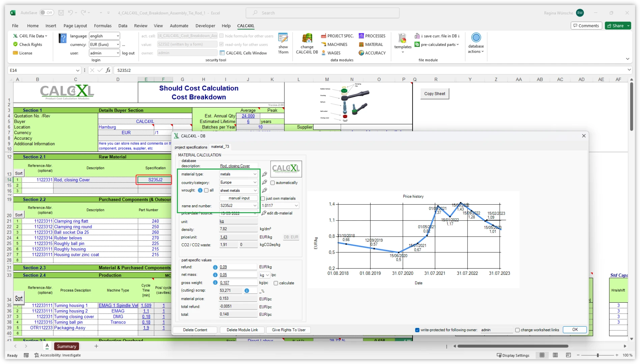Toggle read-only for other users
The width and height of the screenshot is (640, 364).
pos(221,44)
